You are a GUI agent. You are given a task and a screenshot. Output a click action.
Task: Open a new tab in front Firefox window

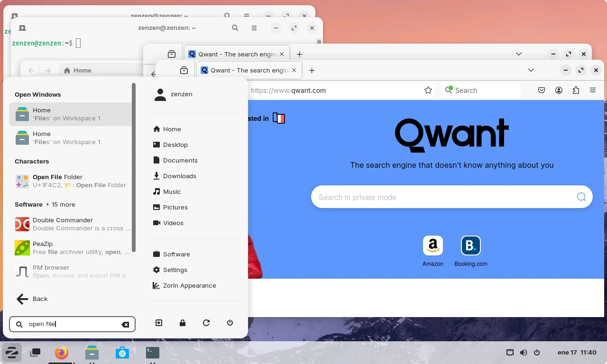click(x=312, y=70)
